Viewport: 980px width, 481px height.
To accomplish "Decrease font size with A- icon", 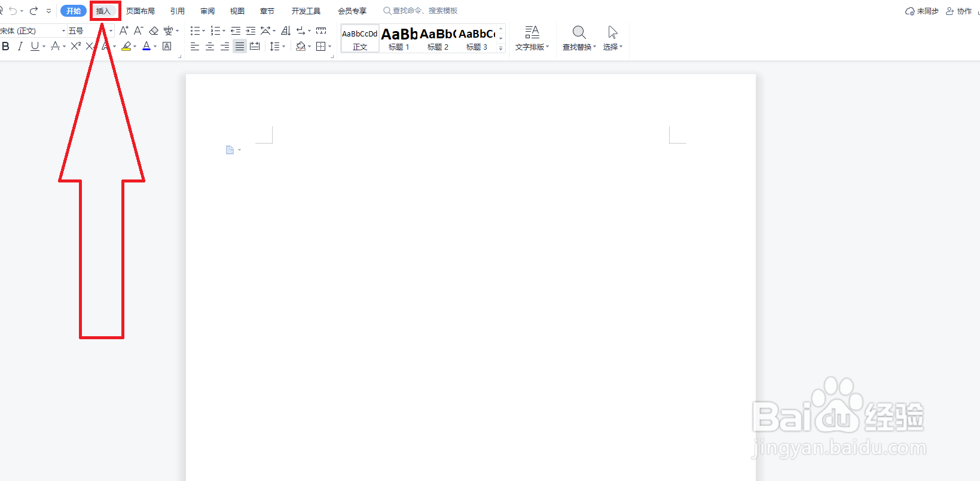I will pos(139,31).
